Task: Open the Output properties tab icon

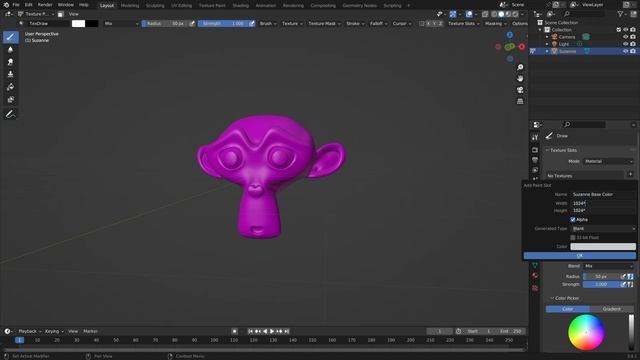Action: click(x=535, y=160)
